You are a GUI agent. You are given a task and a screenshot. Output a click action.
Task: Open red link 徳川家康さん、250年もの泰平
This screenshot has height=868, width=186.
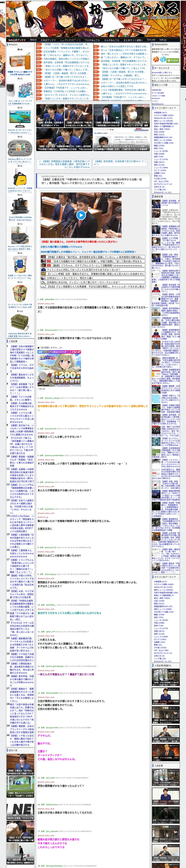(x=79, y=242)
